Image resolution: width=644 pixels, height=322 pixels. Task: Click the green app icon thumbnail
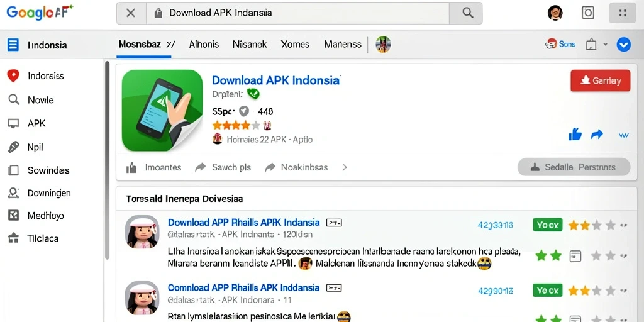(162, 111)
